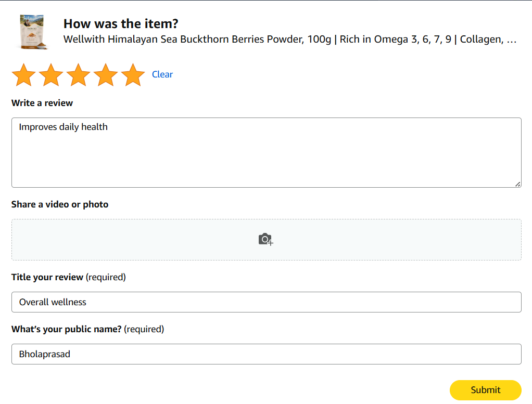This screenshot has width=532, height=404.
Task: Set rating to one star
Action: coord(23,75)
